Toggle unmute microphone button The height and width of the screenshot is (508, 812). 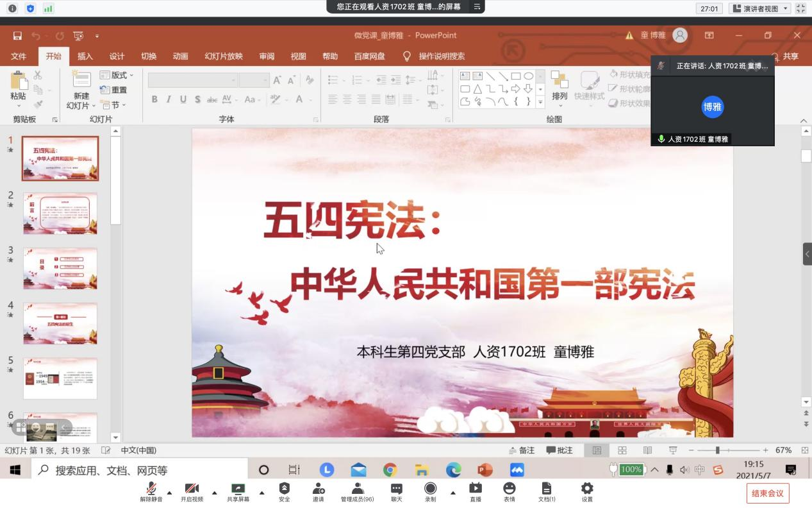click(x=151, y=492)
